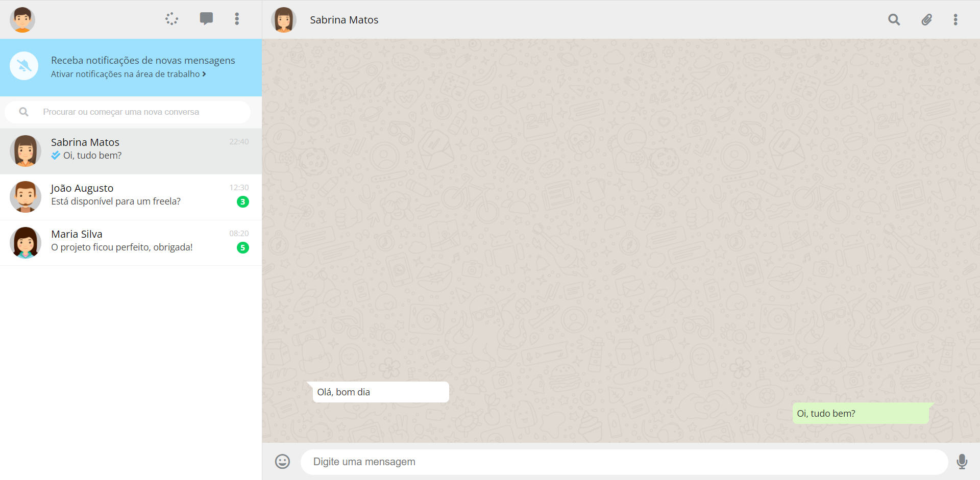
Task: Open the chat with Maria Silva
Action: coord(131,242)
